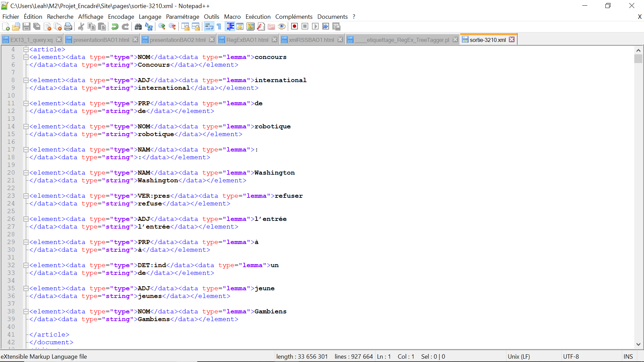This screenshot has width=644, height=362.
Task: Click the Start recording macro icon
Action: click(294, 26)
